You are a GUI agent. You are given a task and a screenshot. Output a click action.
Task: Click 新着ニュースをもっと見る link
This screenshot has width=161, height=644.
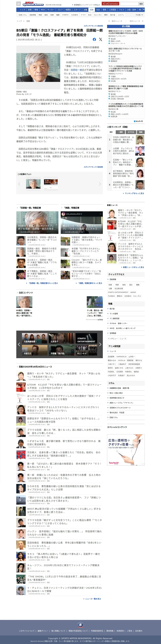[133, 267]
